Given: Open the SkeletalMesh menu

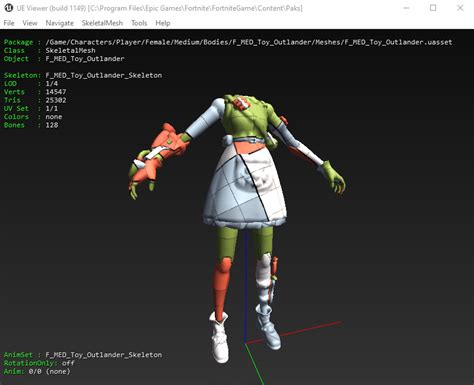Looking at the screenshot, I should coord(102,23).
